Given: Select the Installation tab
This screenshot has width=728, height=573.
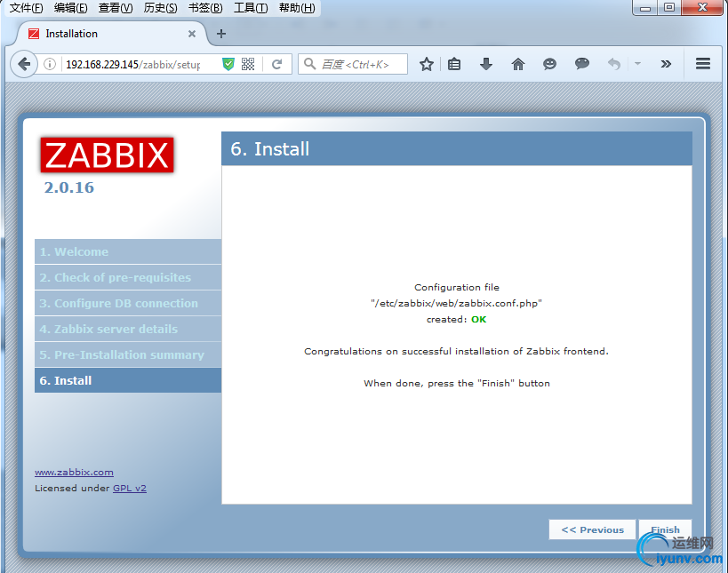Looking at the screenshot, I should [x=111, y=34].
